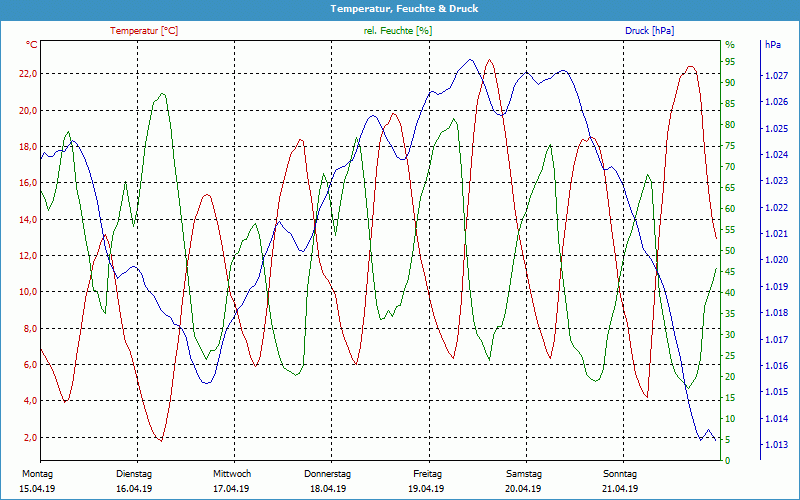Click the '6,0' temperature axis value
The height and width of the screenshot is (500, 800).
pyautogui.click(x=30, y=364)
